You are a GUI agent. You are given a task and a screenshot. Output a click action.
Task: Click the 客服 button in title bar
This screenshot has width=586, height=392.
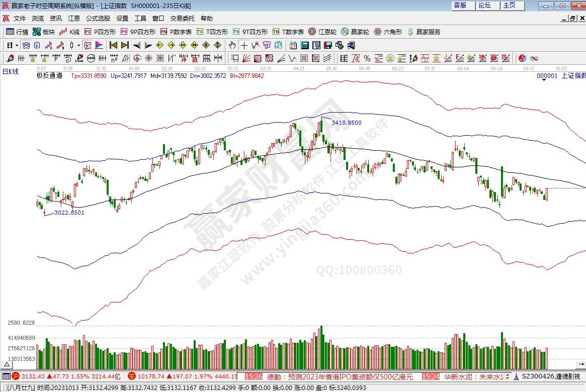(460, 6)
